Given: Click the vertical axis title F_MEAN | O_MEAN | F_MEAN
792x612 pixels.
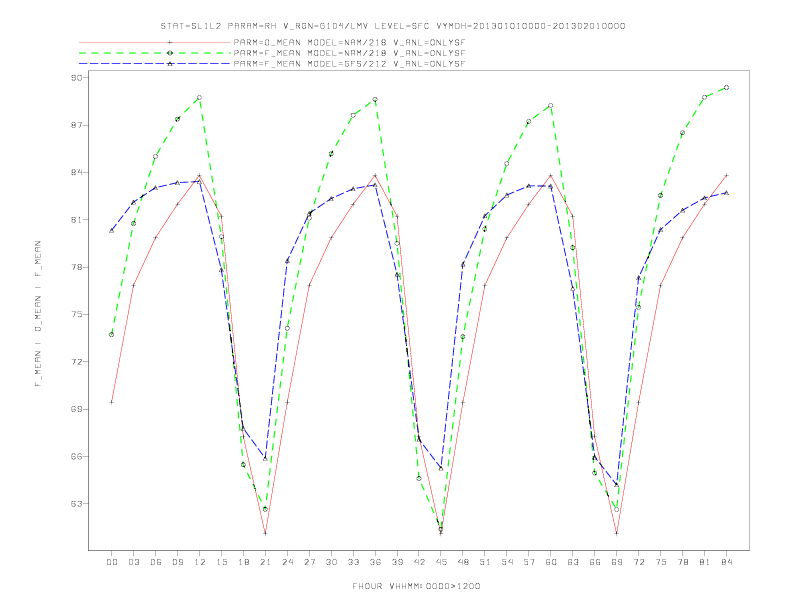Looking at the screenshot, I should 38,314.
